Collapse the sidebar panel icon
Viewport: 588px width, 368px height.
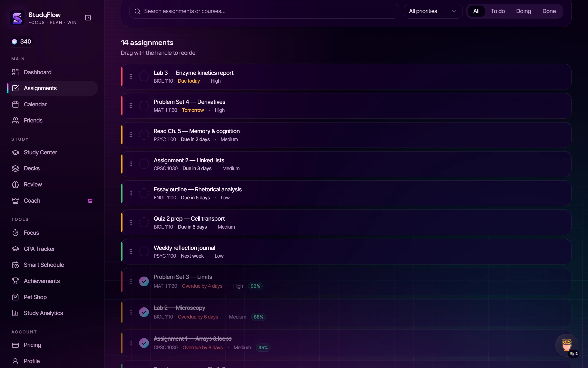[88, 18]
